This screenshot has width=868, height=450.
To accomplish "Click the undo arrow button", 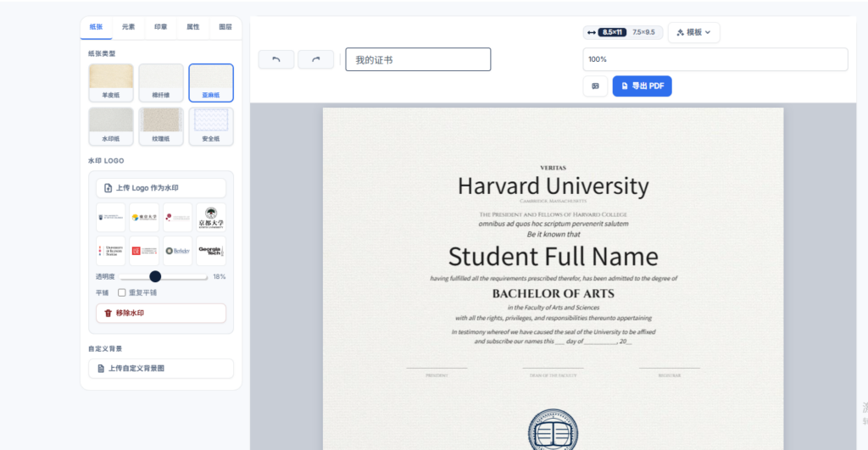I will (275, 59).
